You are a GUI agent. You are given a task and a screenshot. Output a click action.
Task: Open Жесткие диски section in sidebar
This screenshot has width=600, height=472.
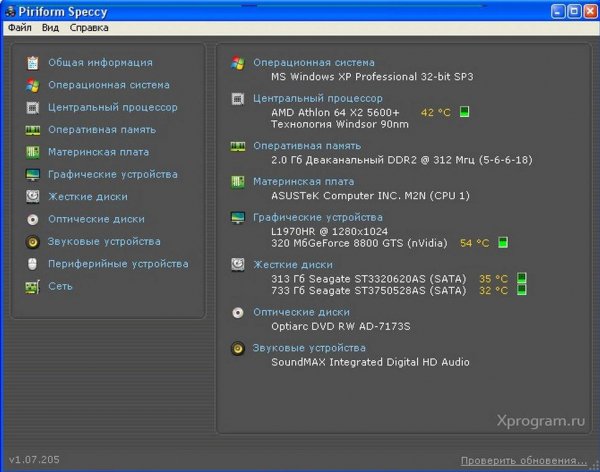point(88,196)
